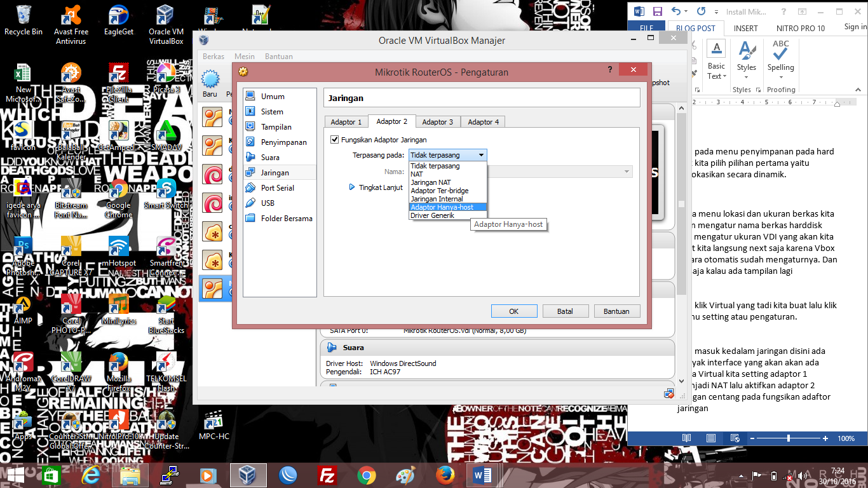Open Google Chrome from the taskbar

pos(367,475)
